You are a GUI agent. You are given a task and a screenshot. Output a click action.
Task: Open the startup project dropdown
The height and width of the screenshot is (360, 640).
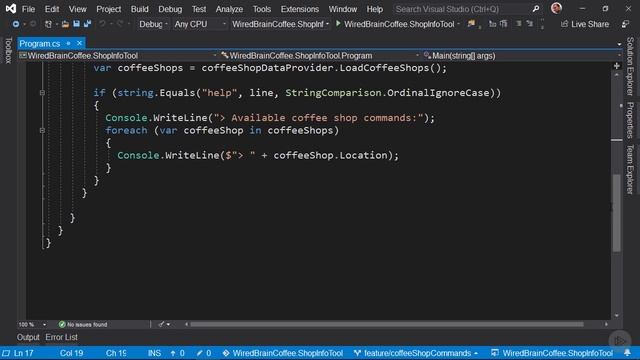point(280,24)
